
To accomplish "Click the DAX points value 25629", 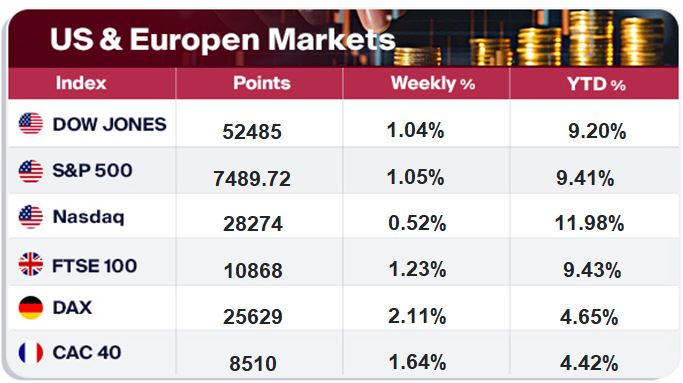I will coord(253,316).
